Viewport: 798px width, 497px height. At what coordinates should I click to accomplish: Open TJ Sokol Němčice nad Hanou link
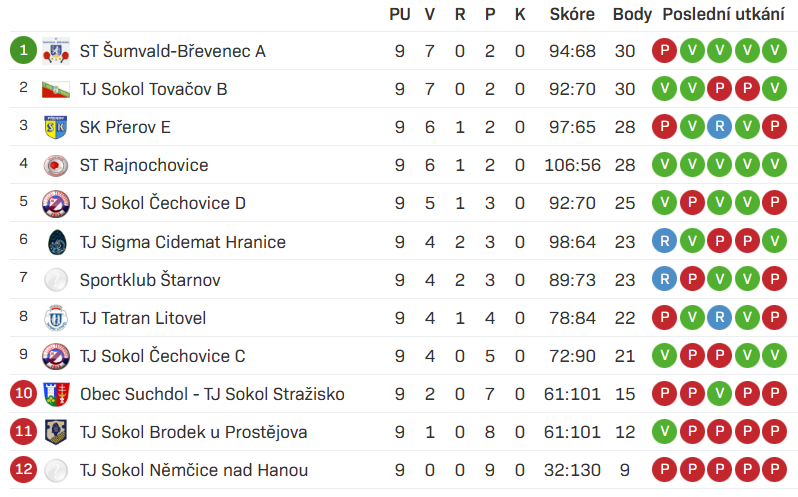194,470
